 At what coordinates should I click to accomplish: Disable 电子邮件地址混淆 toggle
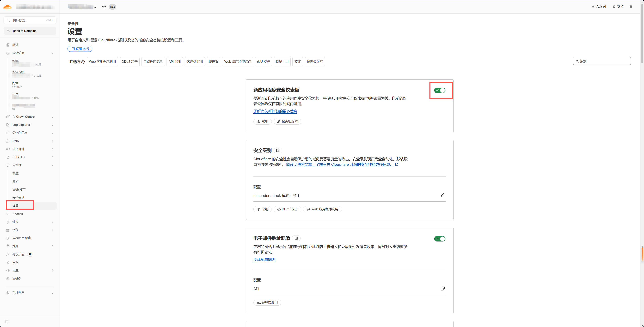440,239
